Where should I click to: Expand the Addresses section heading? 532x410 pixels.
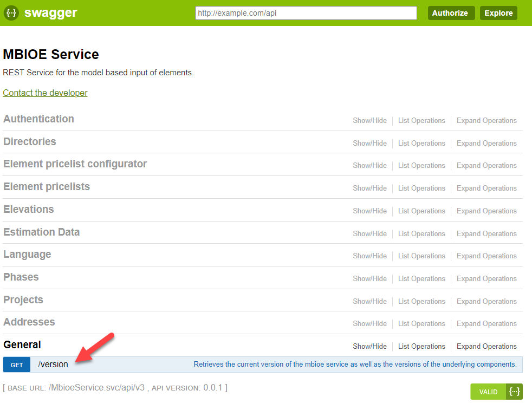tap(29, 322)
